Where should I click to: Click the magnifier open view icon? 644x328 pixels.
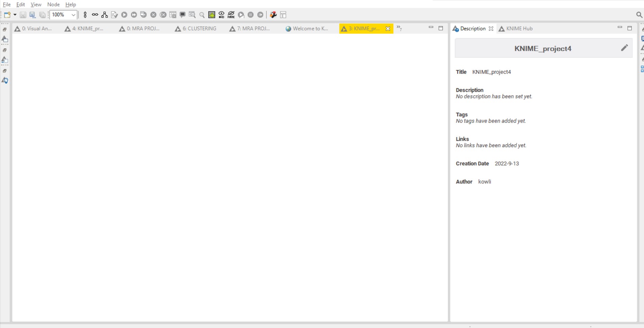pos(202,15)
